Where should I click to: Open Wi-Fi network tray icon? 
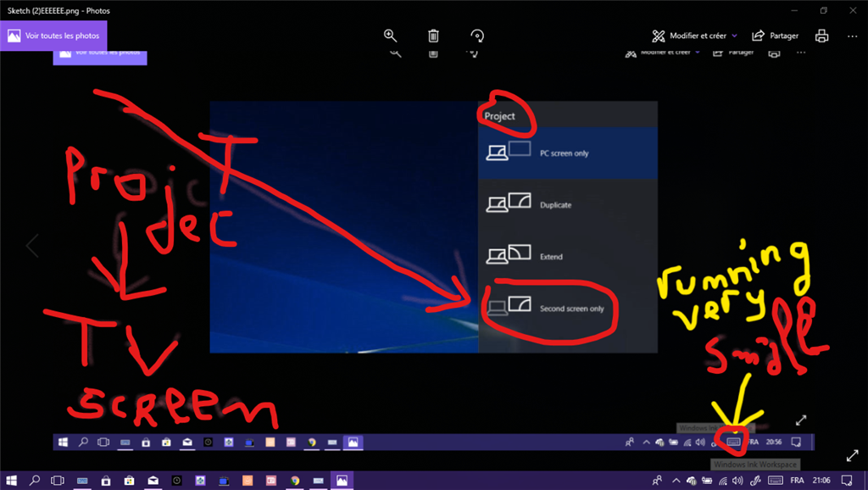(x=723, y=481)
